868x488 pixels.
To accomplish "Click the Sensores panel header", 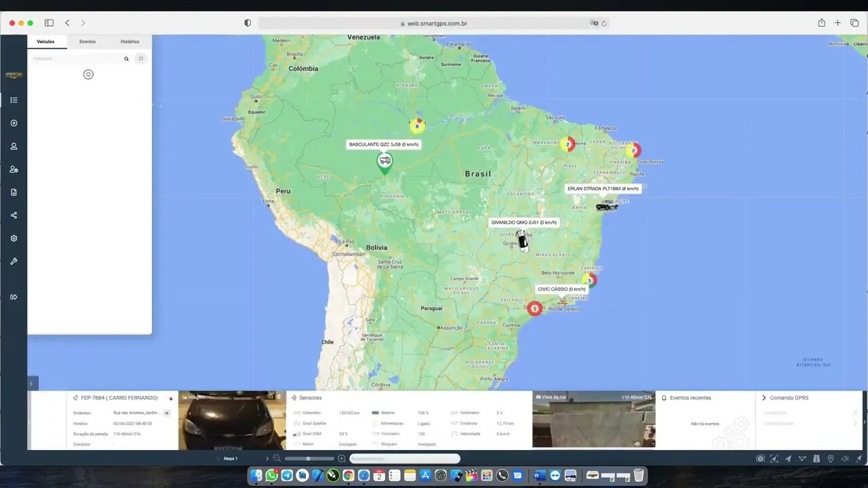I will (311, 398).
